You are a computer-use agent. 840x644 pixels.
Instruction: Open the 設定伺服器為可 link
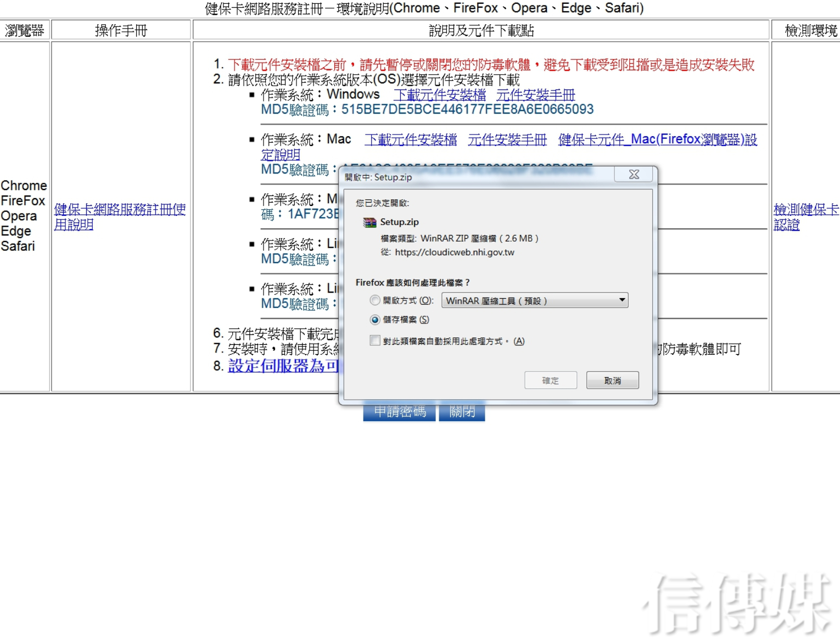tap(283, 366)
